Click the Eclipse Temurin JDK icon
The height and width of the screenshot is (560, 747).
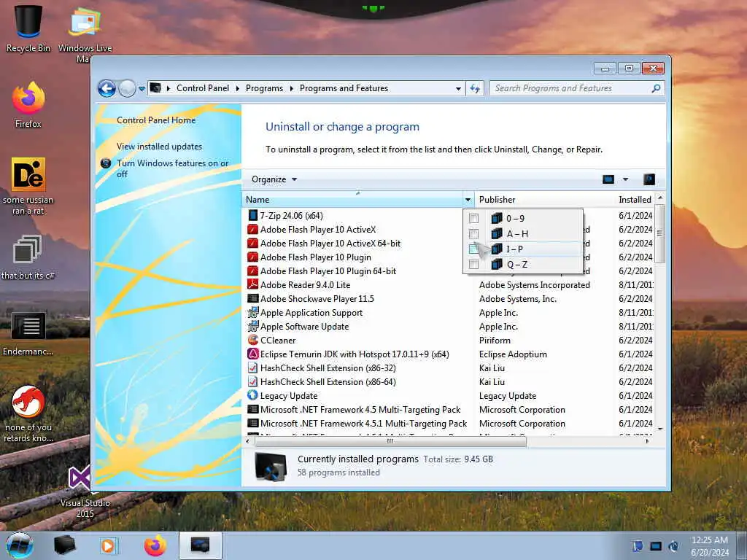(253, 354)
